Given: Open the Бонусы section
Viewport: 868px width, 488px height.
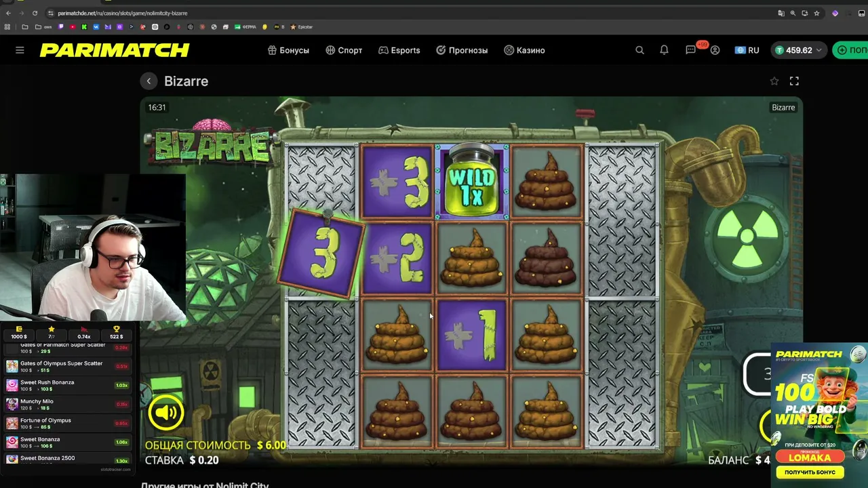Looking at the screenshot, I should click(288, 50).
